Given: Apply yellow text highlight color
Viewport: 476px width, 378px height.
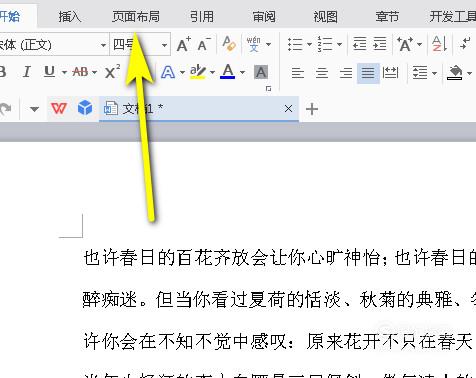Looking at the screenshot, I should [x=198, y=72].
